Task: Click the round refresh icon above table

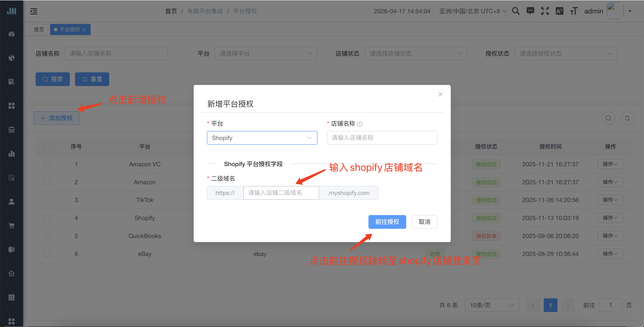Action: click(x=627, y=118)
